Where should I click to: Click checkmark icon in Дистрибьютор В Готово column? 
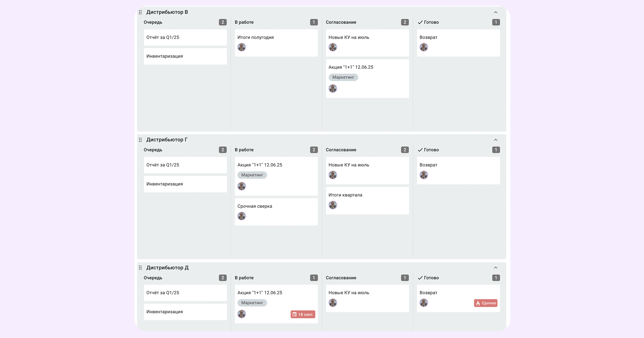(x=420, y=22)
